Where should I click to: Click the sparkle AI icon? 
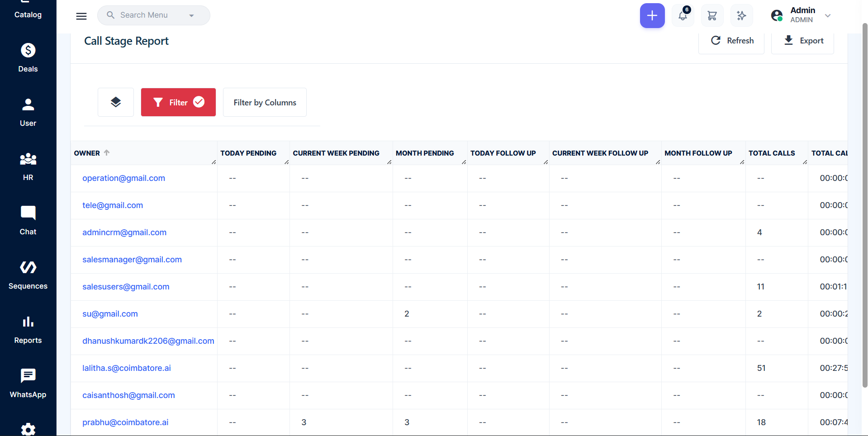(741, 15)
